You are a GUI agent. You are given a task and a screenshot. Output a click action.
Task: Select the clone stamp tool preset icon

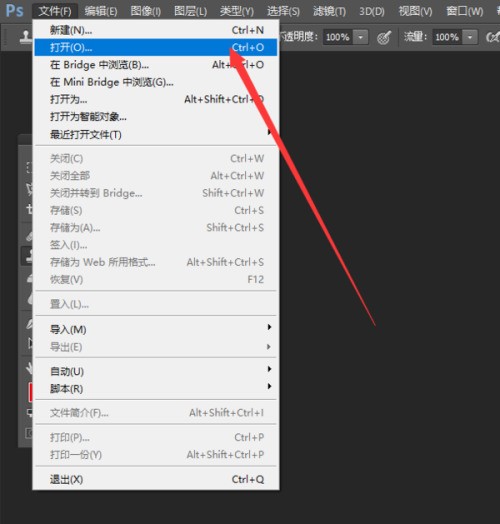26,37
